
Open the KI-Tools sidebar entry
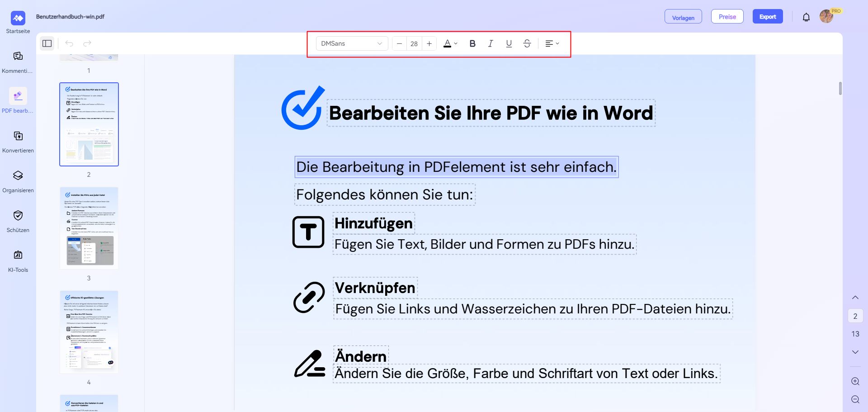click(18, 260)
